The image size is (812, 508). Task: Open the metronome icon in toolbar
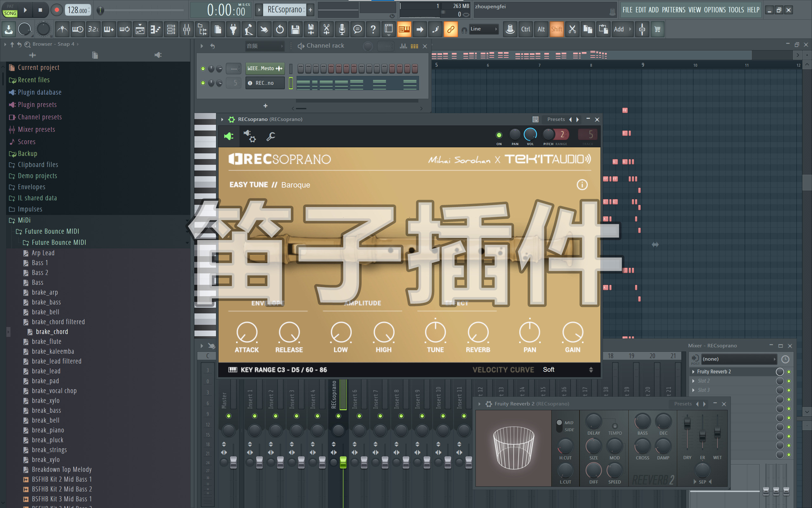coord(62,29)
